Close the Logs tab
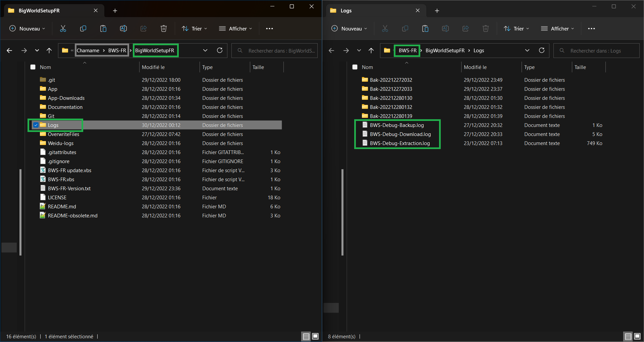 [418, 10]
